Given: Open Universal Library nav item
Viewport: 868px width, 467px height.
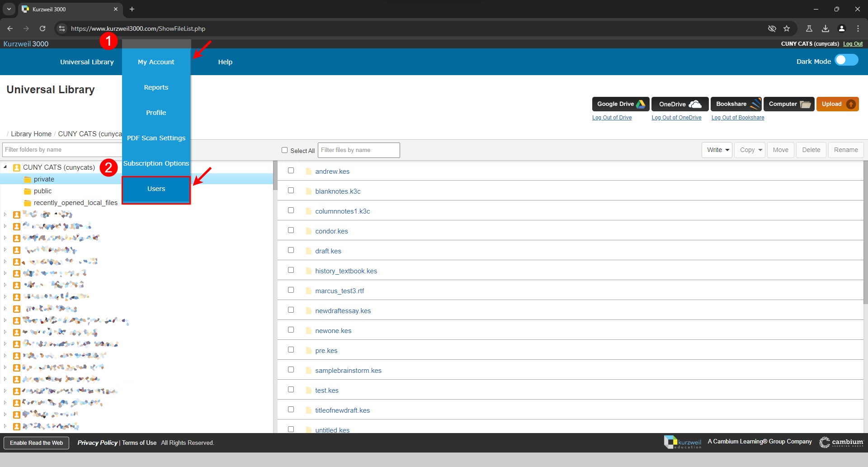Looking at the screenshot, I should (x=87, y=62).
